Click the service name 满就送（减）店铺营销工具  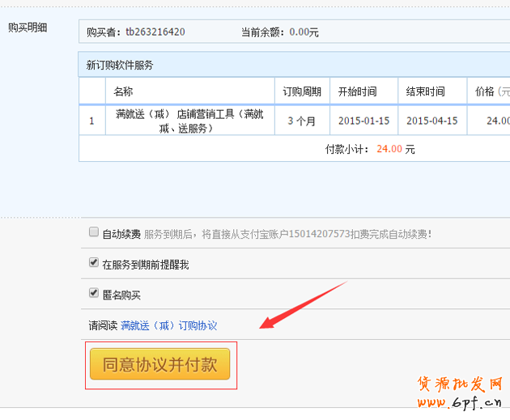(x=189, y=121)
